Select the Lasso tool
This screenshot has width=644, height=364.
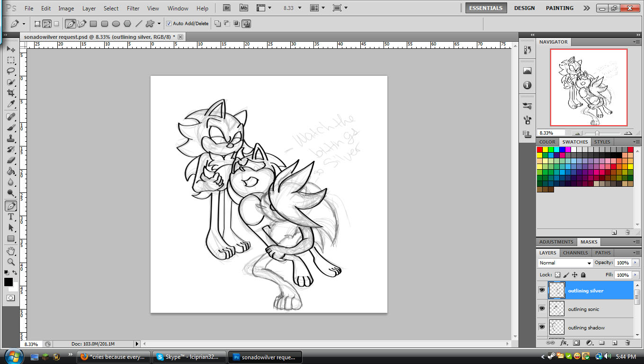coord(10,71)
